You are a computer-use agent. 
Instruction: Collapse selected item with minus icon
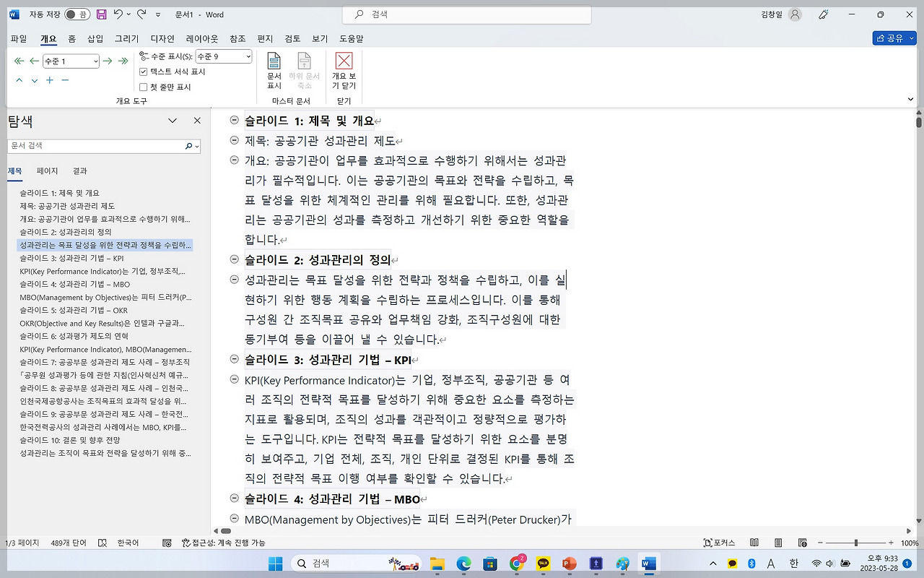coord(65,80)
